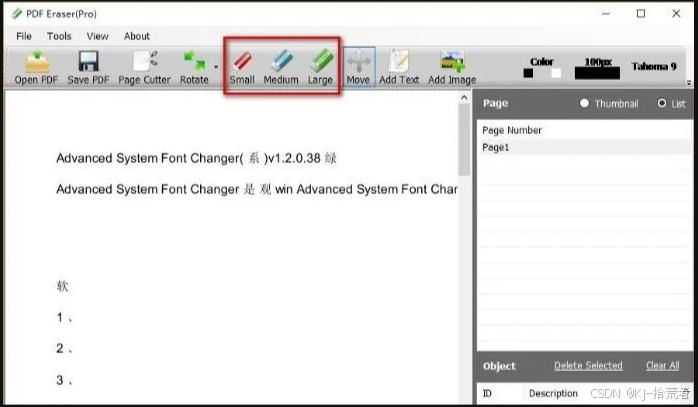Image resolution: width=698 pixels, height=407 pixels.
Task: Open the File menu
Action: click(24, 36)
